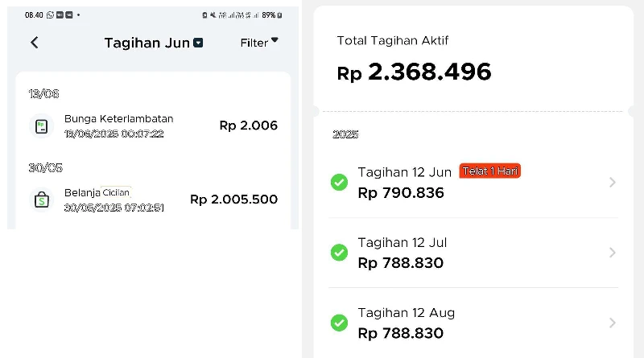Go back using the left arrow

coord(35,43)
